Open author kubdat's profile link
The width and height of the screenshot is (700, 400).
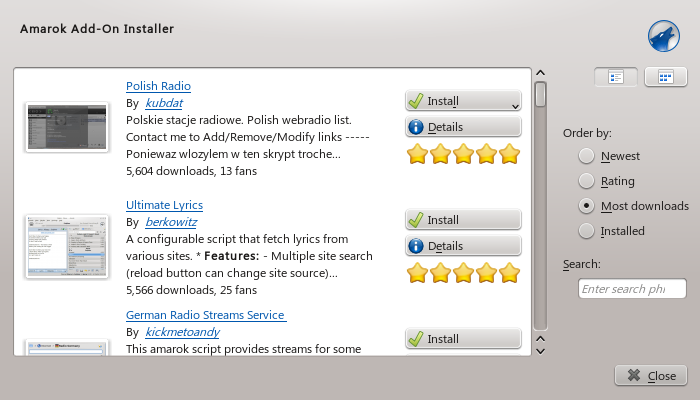click(x=164, y=103)
